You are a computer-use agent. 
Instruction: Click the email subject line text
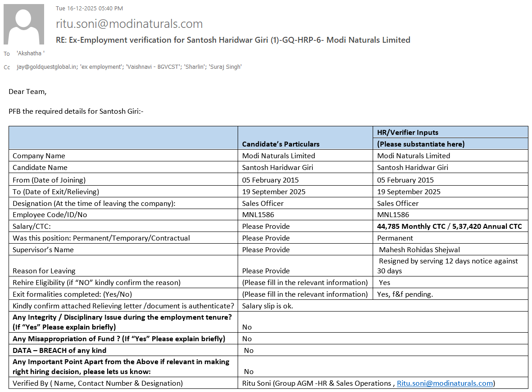pos(233,40)
